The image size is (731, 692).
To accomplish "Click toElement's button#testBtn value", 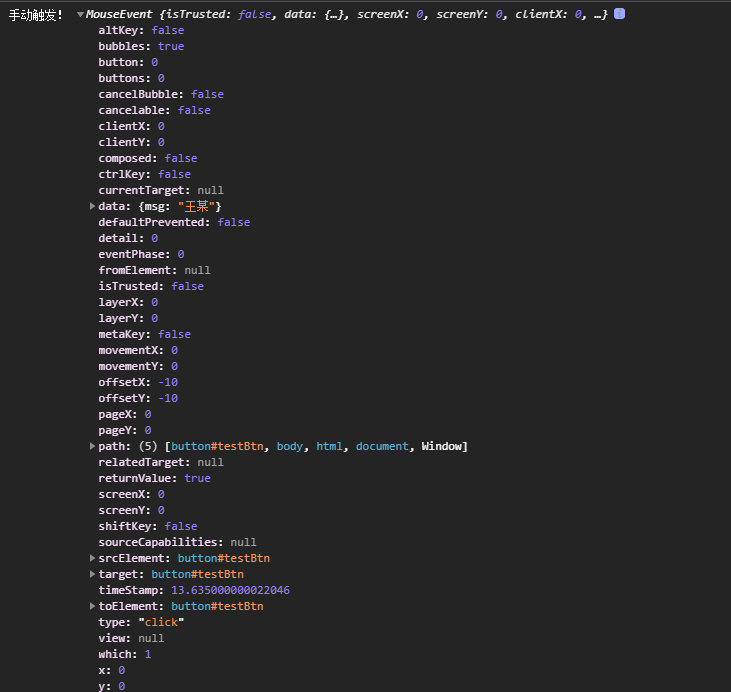I will point(217,606).
